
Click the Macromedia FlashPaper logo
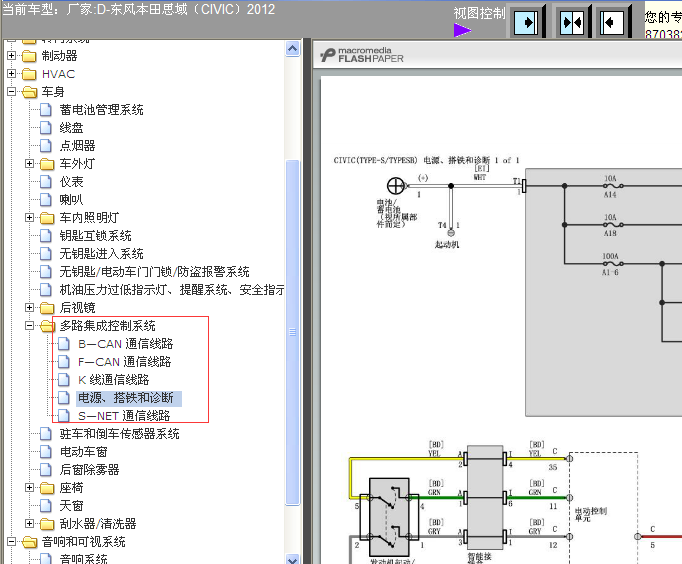click(362, 55)
